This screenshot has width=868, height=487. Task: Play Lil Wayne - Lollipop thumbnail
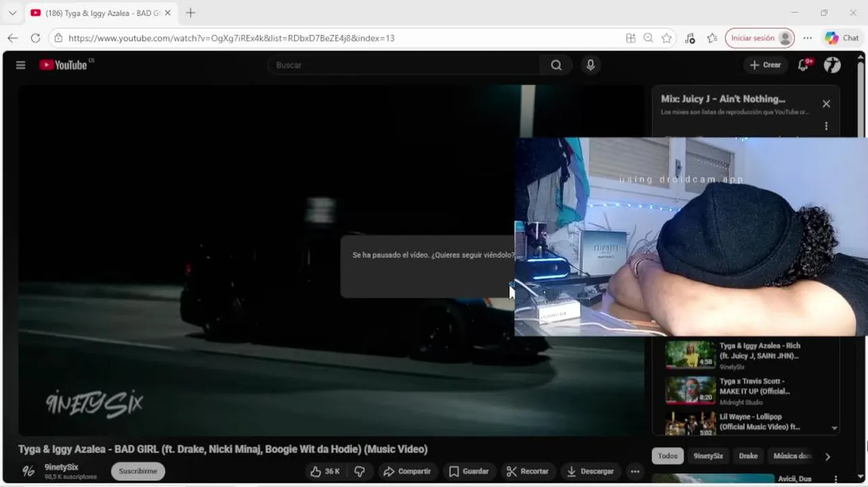[x=690, y=424]
